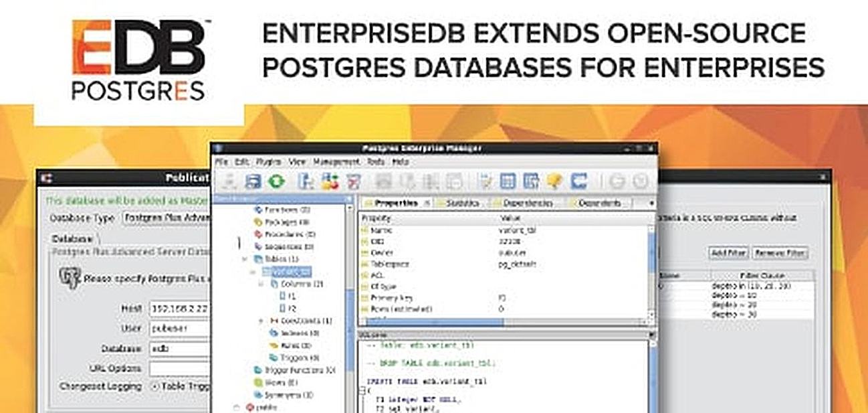This screenshot has width=868, height=413.
Task: Expand the public schema node
Action: (236, 406)
